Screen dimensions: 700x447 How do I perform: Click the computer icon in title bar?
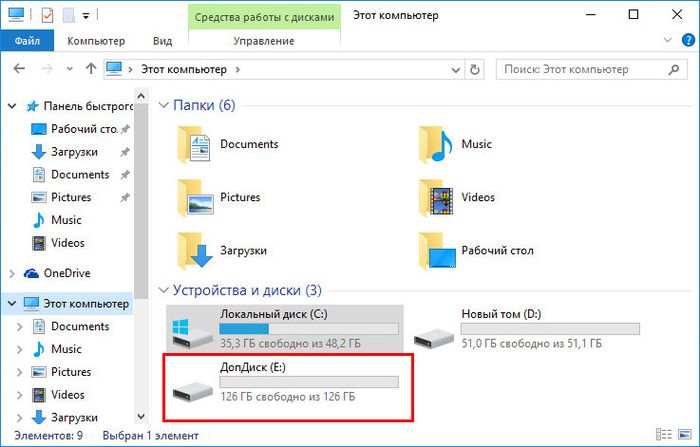(x=16, y=15)
